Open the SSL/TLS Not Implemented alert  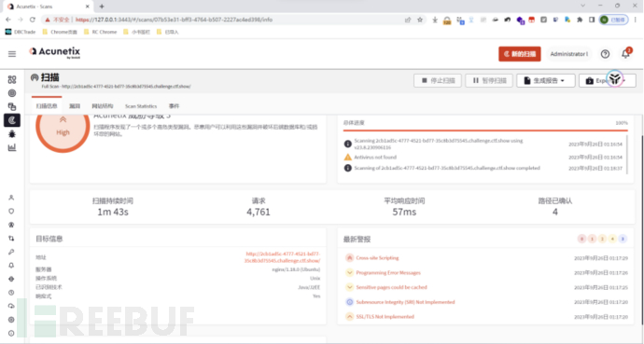(x=385, y=317)
